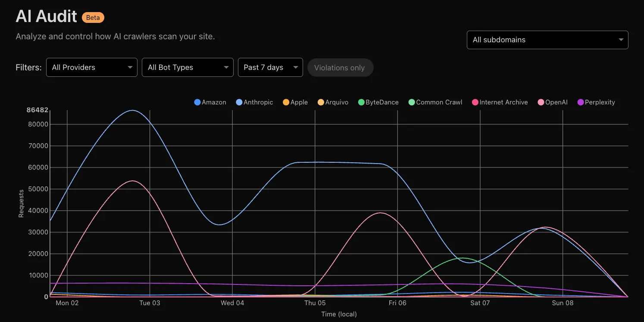Open the All Bot Types dropdown
The width and height of the screenshot is (644, 322).
click(x=188, y=67)
